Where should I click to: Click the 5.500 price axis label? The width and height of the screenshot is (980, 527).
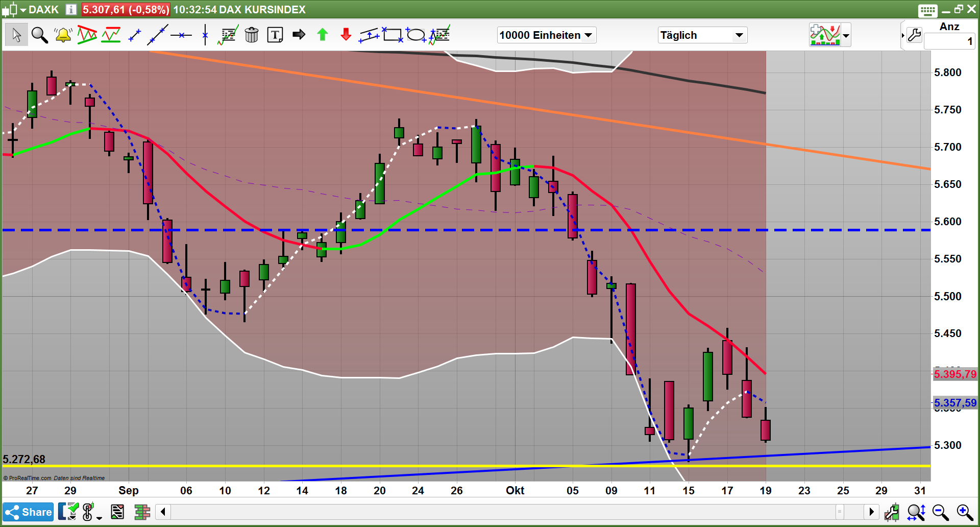948,296
